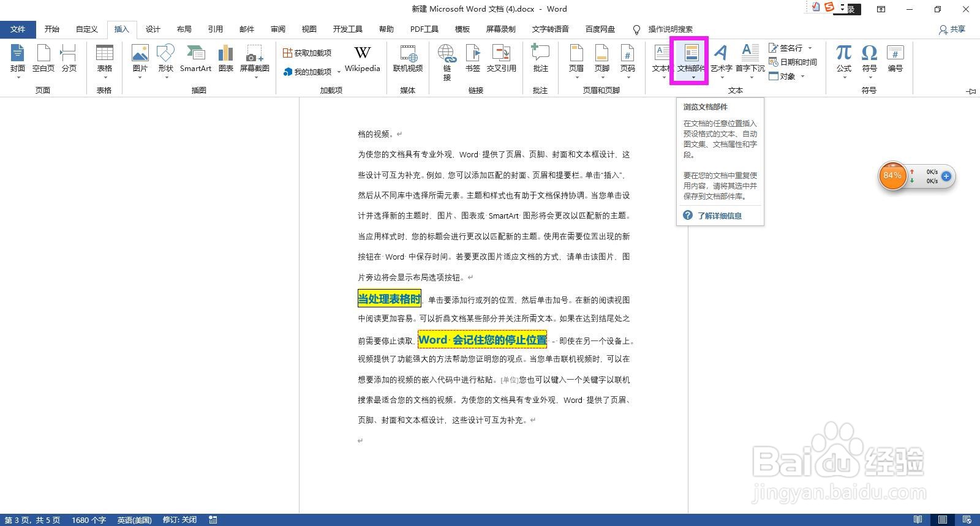Viewport: 980px width, 526px height.
Task: Click the Learn more (了解详细信息) link
Action: point(720,216)
